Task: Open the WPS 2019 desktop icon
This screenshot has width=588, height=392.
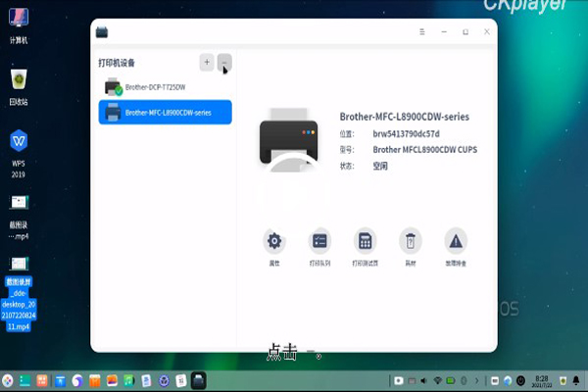Action: pyautogui.click(x=19, y=154)
